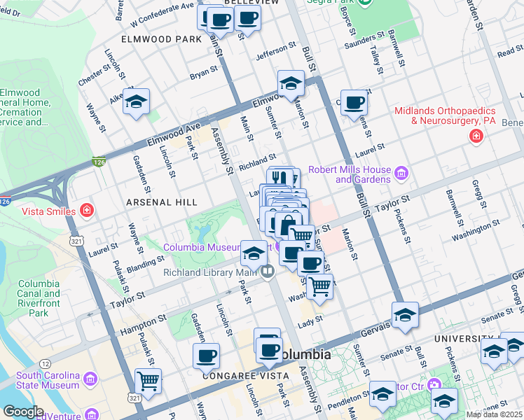Screen dimensions: 524x420
Task: Click the Segra Park pin icon
Action: [364, 3]
